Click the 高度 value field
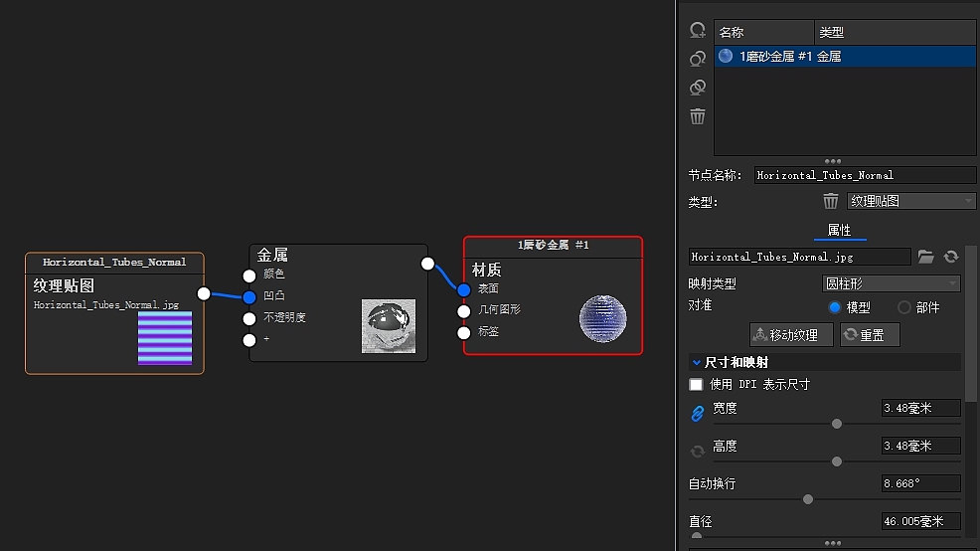 (x=920, y=446)
